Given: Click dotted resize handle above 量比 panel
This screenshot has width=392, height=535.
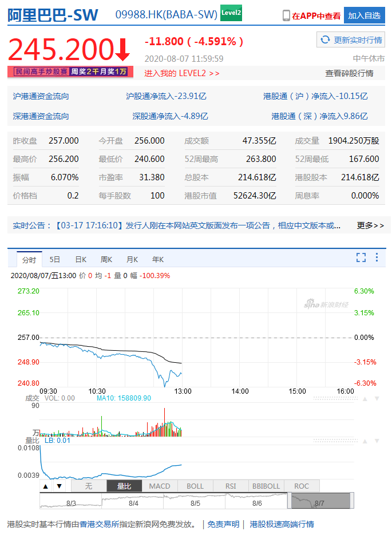Looking at the screenshot, I should point(335,441).
